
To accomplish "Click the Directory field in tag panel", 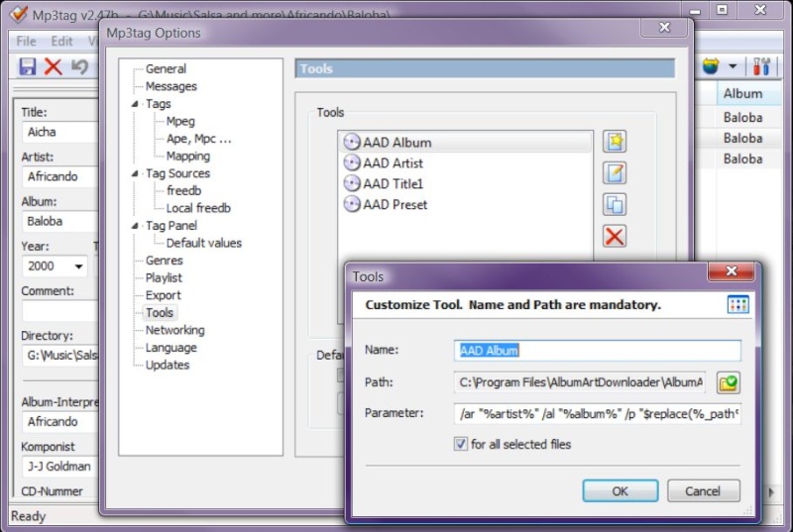I will [60, 356].
